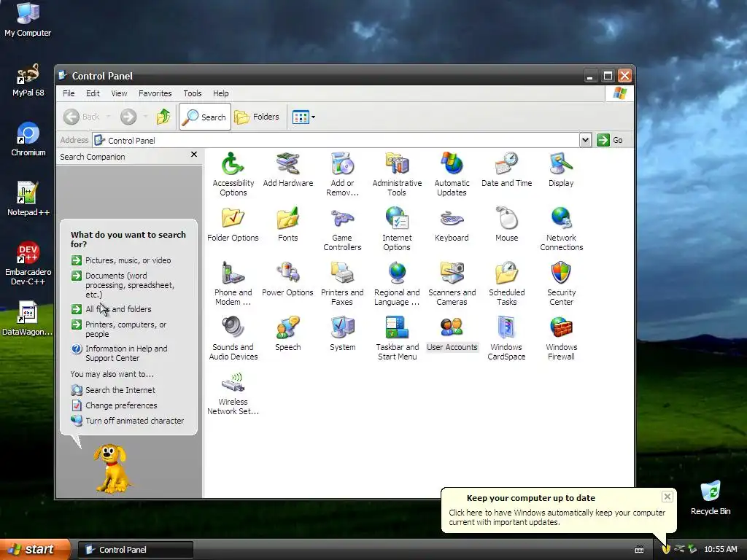Open the Tools menu
747x560 pixels.
193,93
